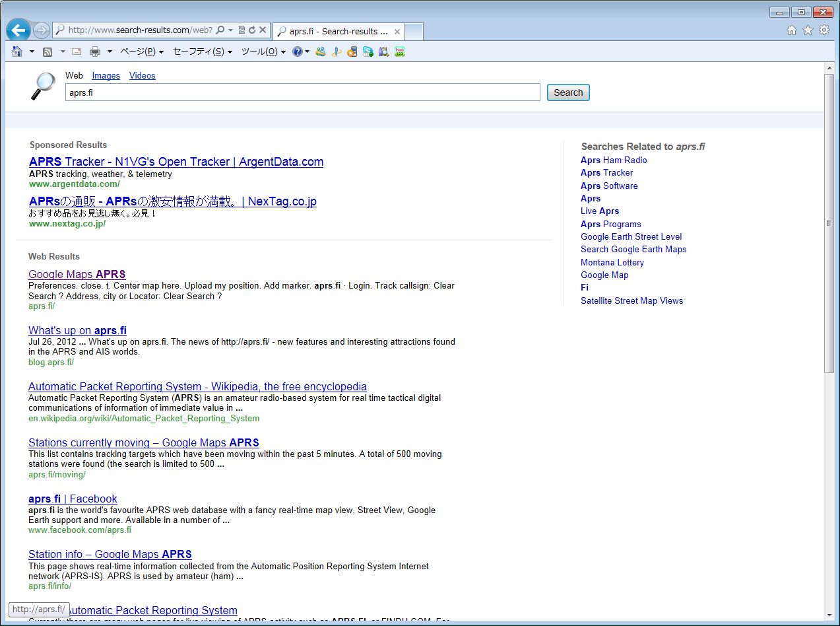Open What's up on aprs.fi result
This screenshot has width=840, height=626.
[x=77, y=330]
